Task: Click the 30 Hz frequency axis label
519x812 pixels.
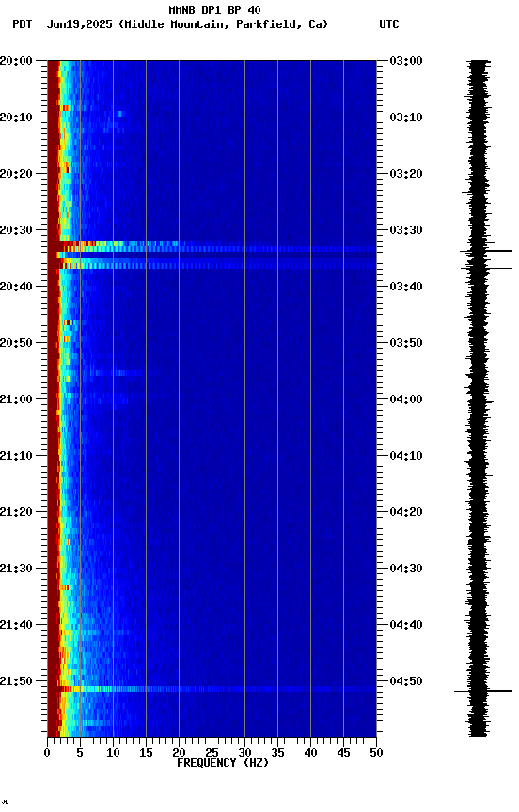Action: tap(244, 753)
